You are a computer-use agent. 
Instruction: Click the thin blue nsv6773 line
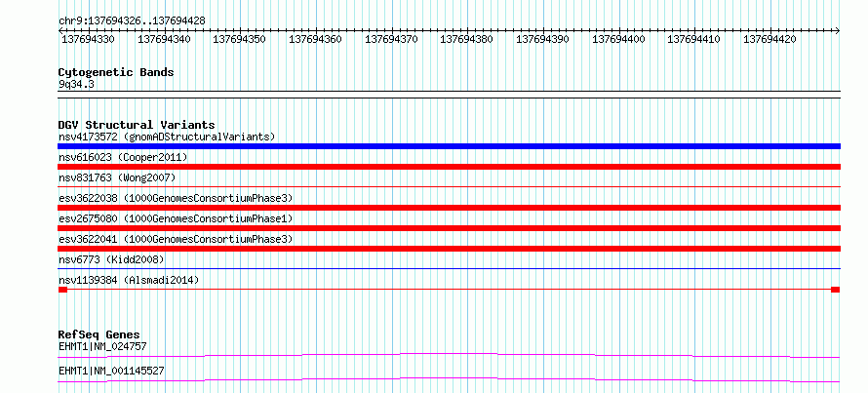(x=449, y=269)
